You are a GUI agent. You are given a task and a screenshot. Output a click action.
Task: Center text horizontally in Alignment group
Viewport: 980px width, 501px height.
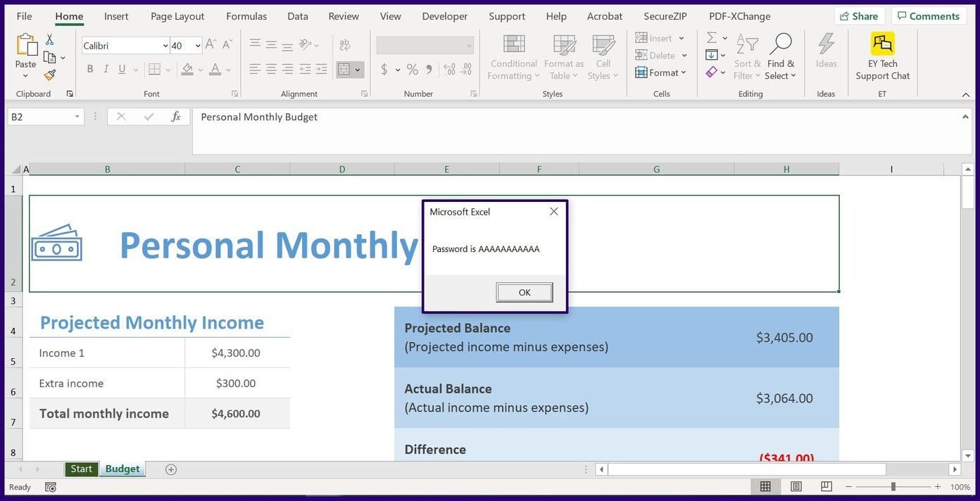[x=271, y=69]
